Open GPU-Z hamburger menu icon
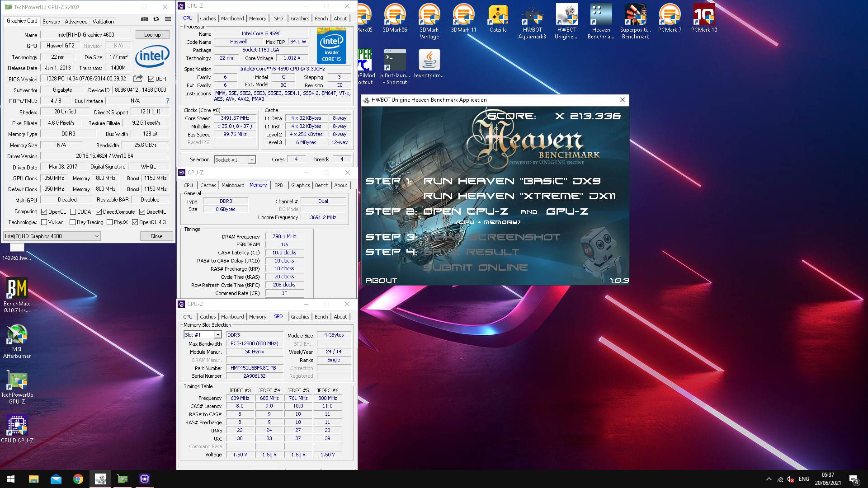 tap(168, 19)
